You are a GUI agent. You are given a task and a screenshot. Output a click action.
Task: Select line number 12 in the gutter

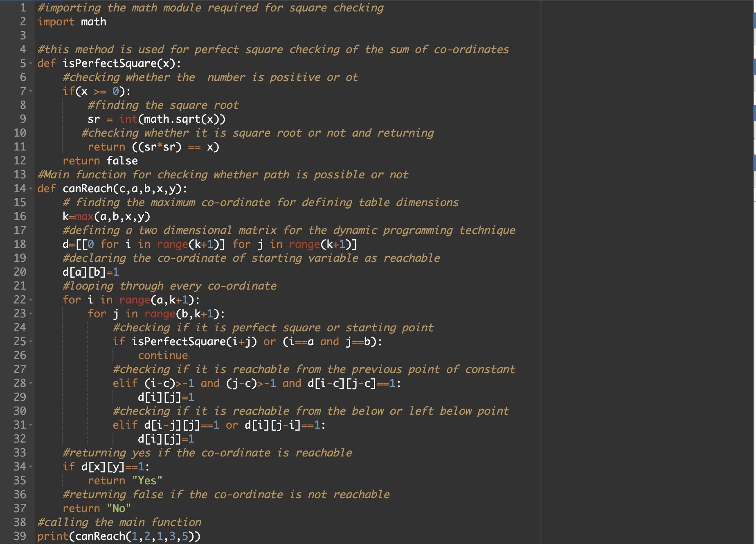click(x=20, y=161)
